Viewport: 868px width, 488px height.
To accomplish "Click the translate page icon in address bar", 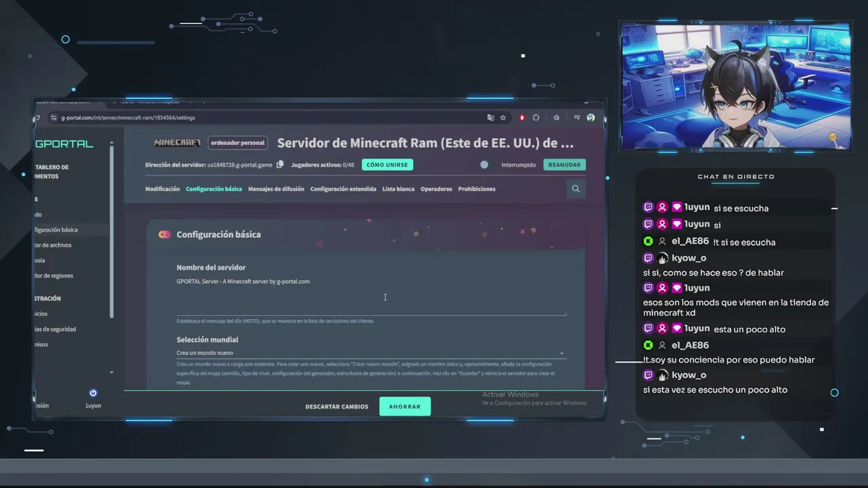I will click(x=490, y=117).
